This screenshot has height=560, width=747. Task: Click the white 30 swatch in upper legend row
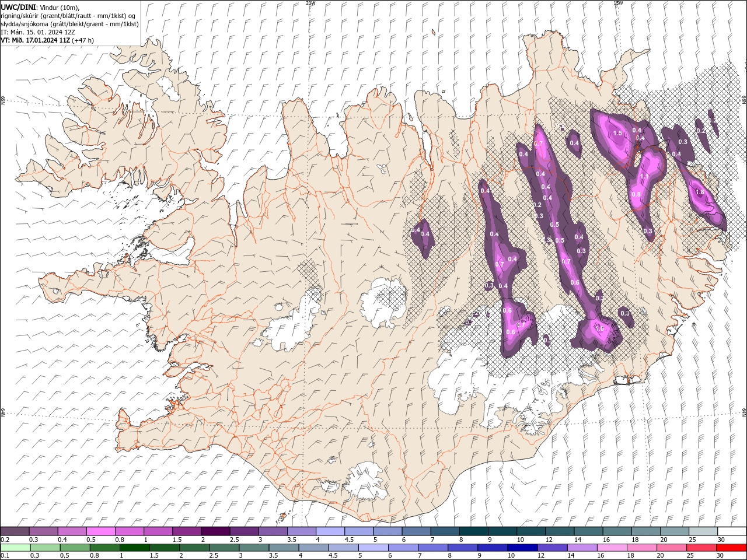pos(732,531)
